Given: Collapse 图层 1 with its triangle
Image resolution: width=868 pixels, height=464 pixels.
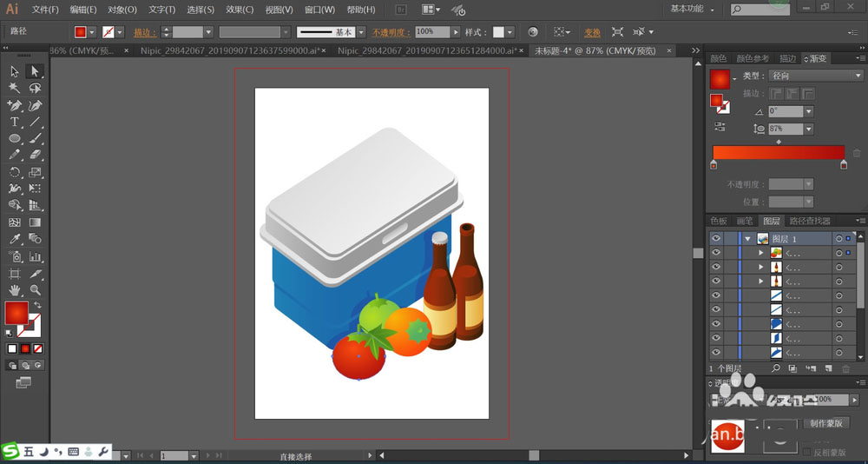Looking at the screenshot, I should [x=748, y=239].
